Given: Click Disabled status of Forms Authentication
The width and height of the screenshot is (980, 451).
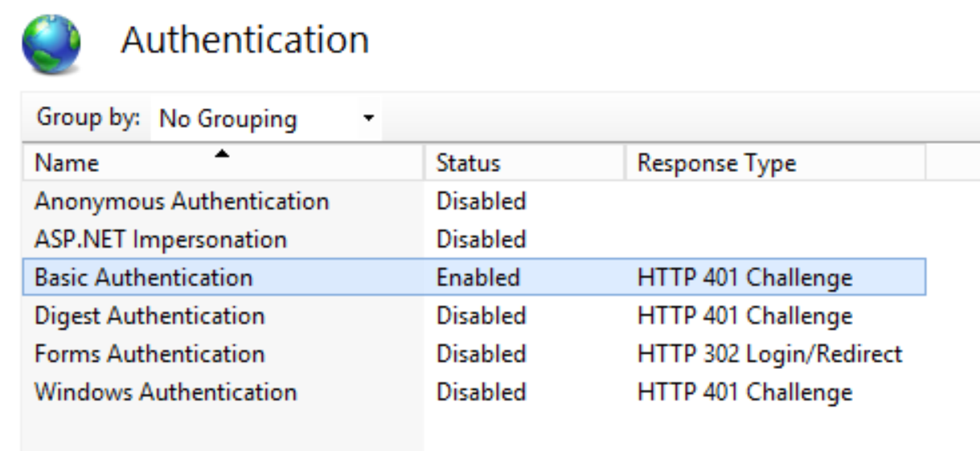Looking at the screenshot, I should click(x=481, y=354).
